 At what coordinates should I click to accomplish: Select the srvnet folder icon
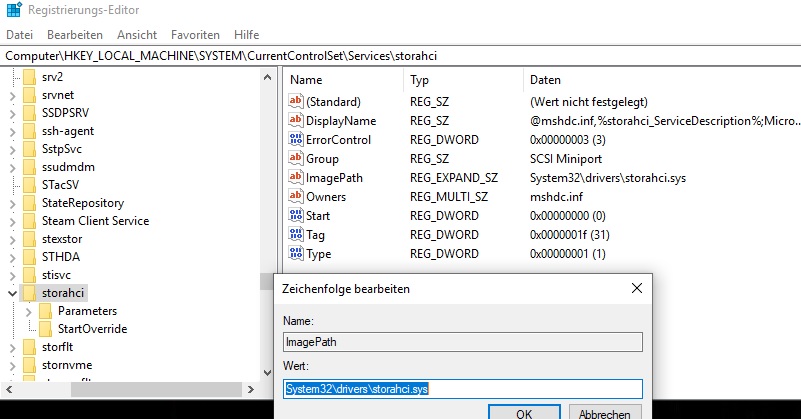pyautogui.click(x=30, y=95)
